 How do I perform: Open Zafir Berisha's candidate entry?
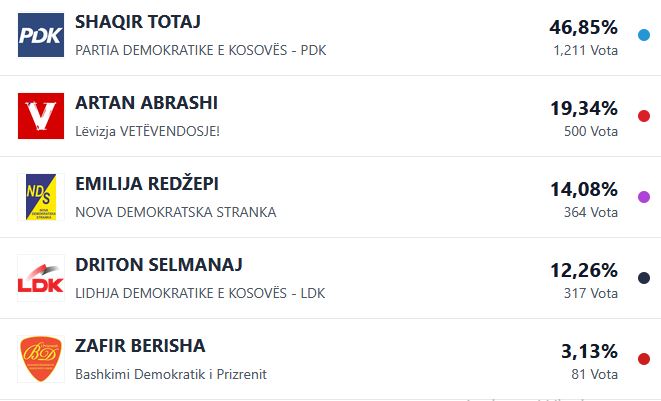click(140, 346)
